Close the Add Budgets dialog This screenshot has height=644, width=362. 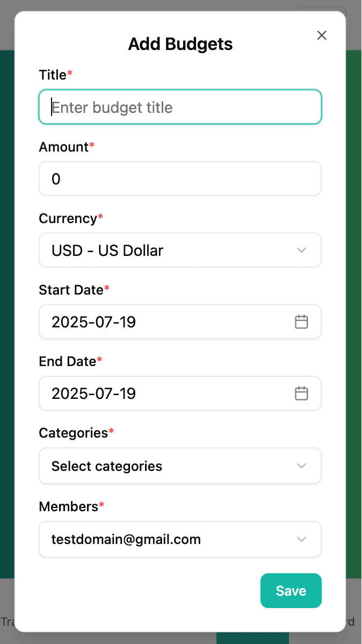[x=322, y=35]
